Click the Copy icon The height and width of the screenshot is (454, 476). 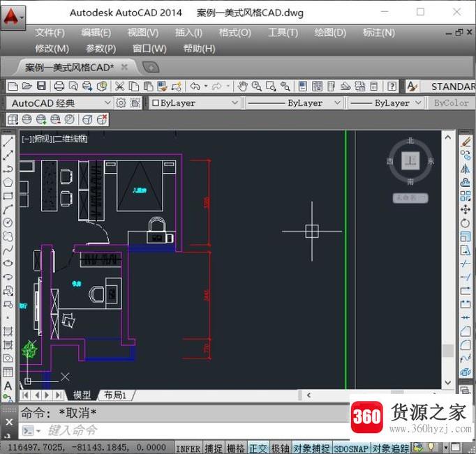(133, 86)
